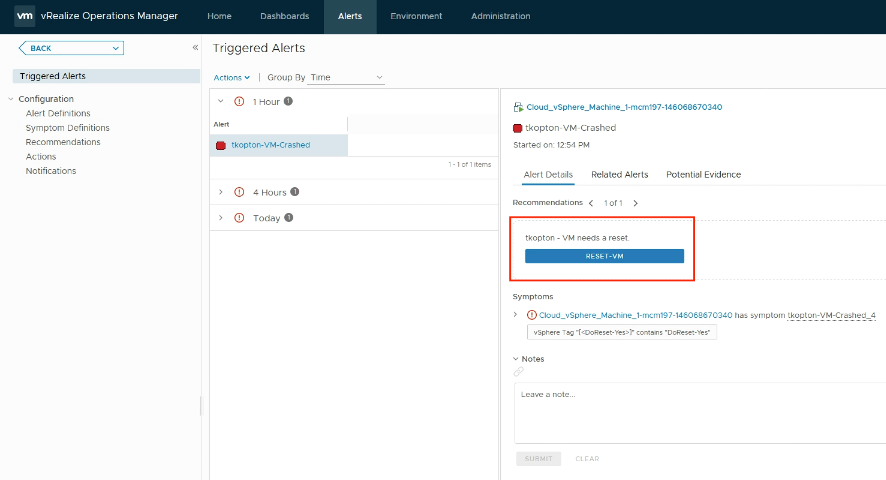Collapse the left navigation pane chevrons
Image resolution: width=886 pixels, height=480 pixels.
[195, 48]
